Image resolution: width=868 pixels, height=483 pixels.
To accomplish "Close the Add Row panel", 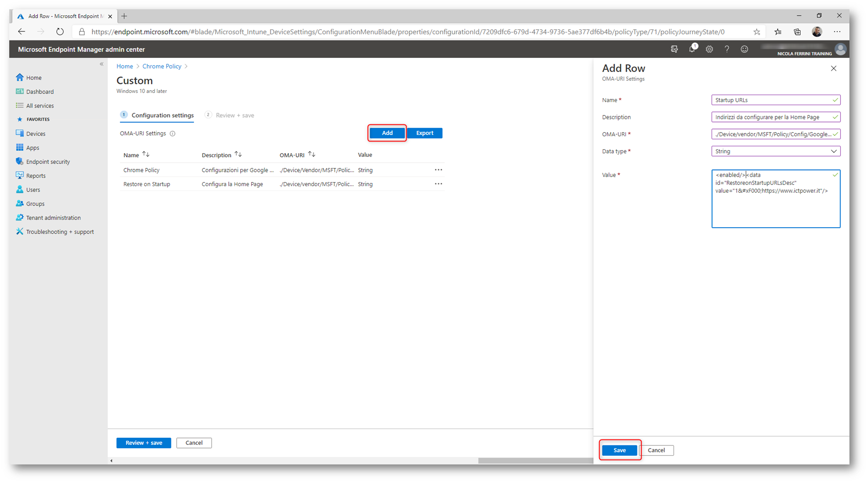I will coord(834,68).
